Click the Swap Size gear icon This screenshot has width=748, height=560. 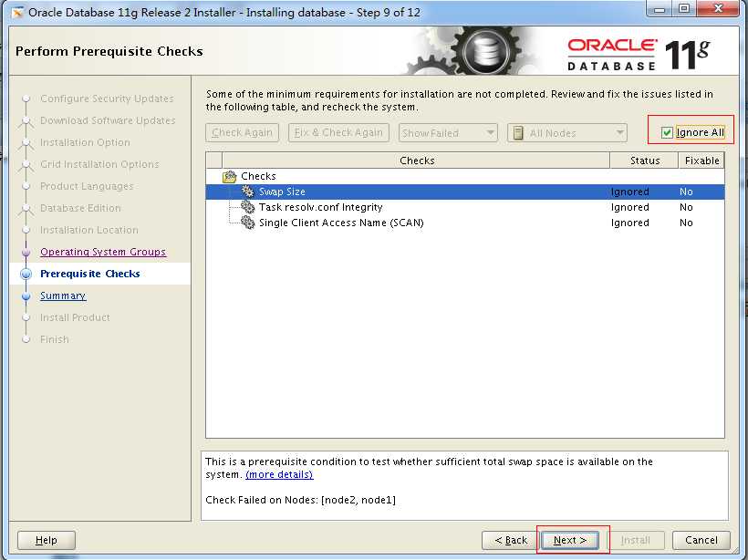[x=247, y=192]
